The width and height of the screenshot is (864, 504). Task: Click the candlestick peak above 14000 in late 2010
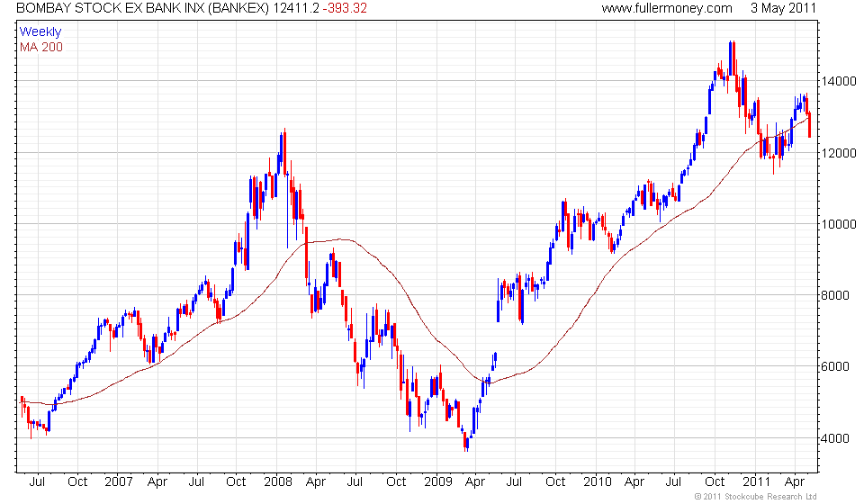click(x=733, y=58)
